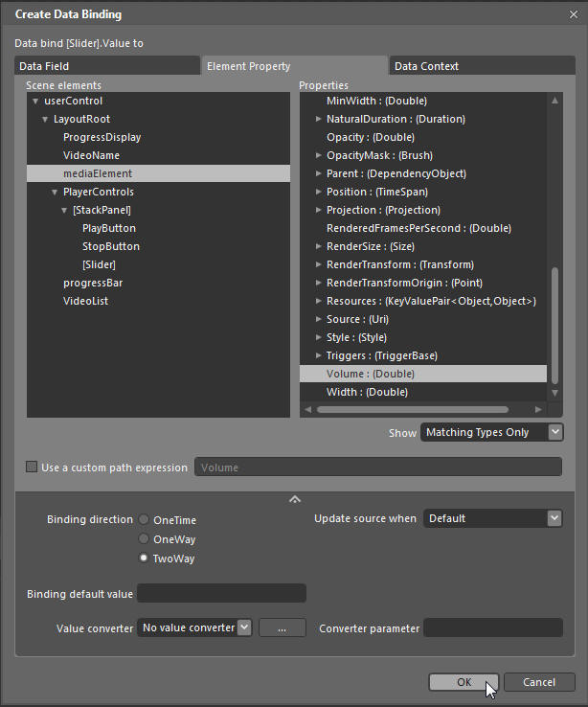
Task: Click the properties horizontal scrollbar thumb
Action: (x=413, y=409)
